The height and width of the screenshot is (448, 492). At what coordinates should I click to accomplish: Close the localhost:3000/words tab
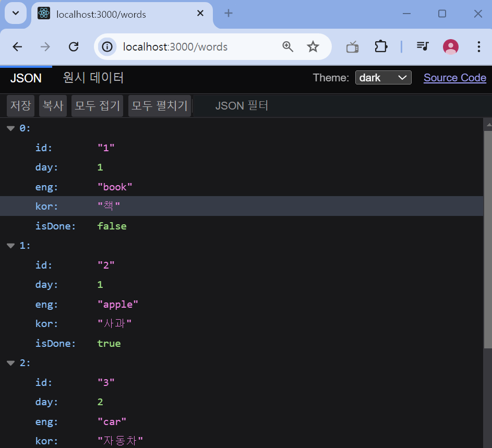tap(200, 13)
